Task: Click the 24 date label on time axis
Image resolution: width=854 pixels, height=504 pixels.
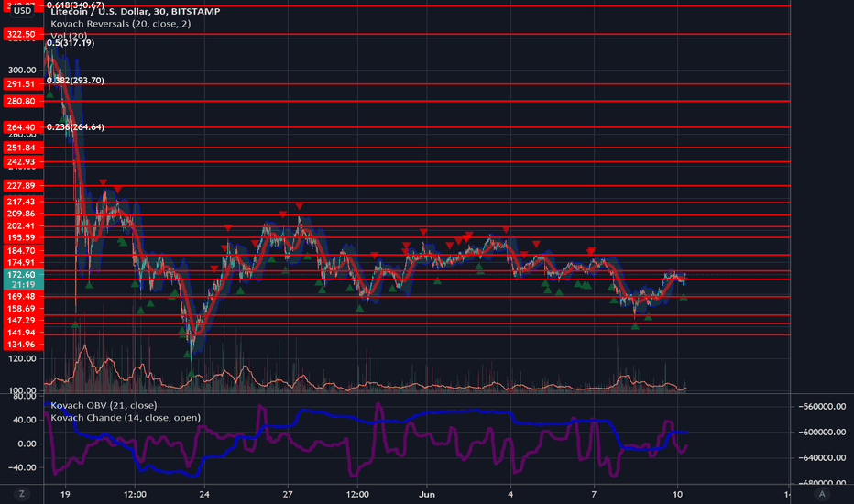Action: tap(204, 495)
